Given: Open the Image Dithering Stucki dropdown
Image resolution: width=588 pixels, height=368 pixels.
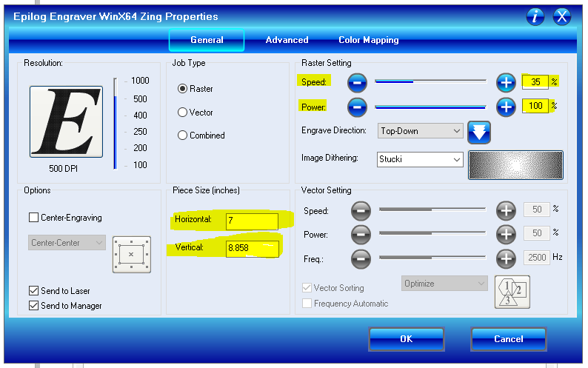Looking at the screenshot, I should [x=420, y=159].
